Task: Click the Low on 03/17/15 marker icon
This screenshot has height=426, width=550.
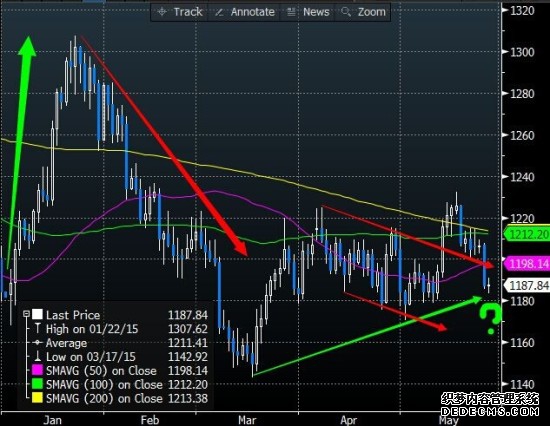Action: (37, 357)
